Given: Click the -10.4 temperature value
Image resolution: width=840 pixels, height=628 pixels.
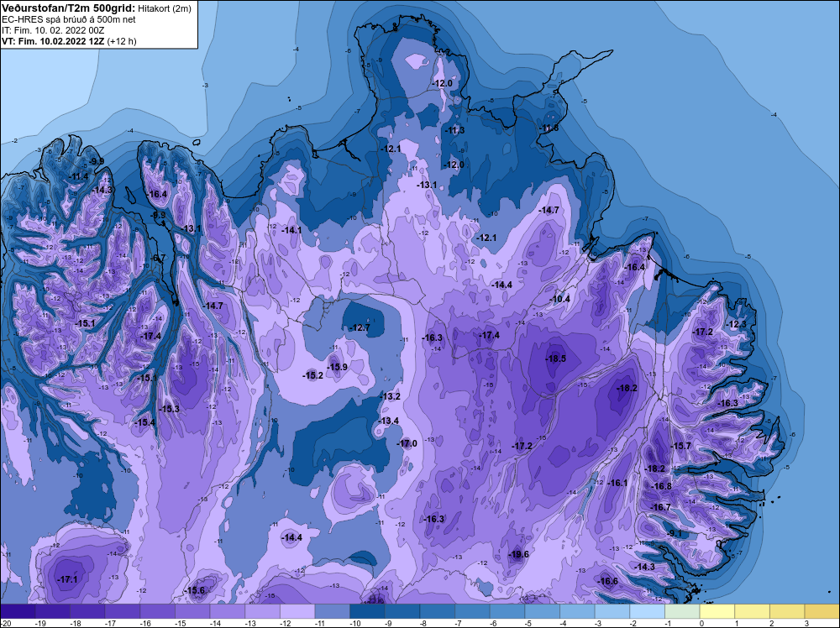Looking at the screenshot, I should pos(559,299).
